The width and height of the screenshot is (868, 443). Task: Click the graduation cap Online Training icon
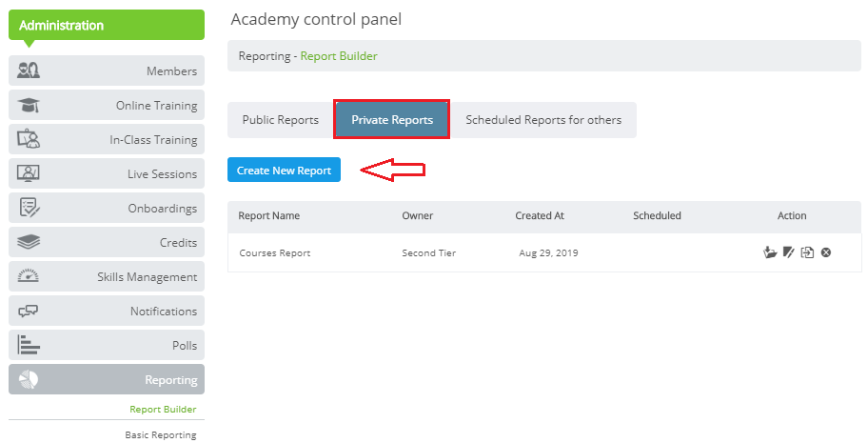pyautogui.click(x=29, y=105)
